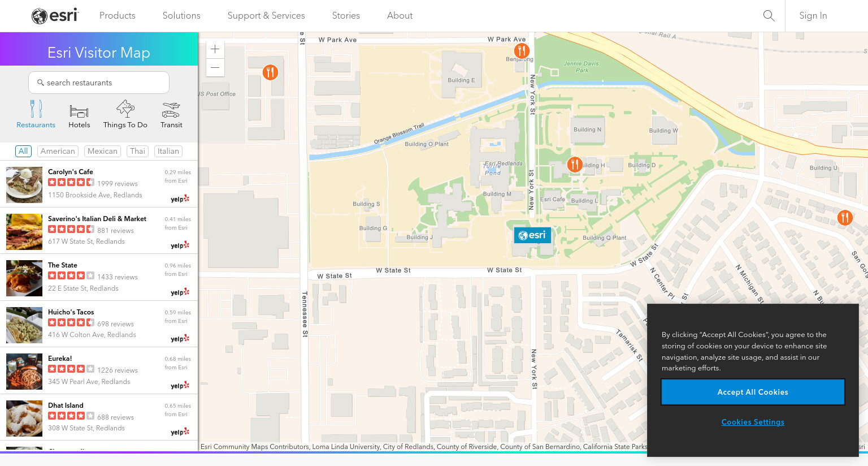
Task: Open the Solutions menu
Action: coord(181,16)
